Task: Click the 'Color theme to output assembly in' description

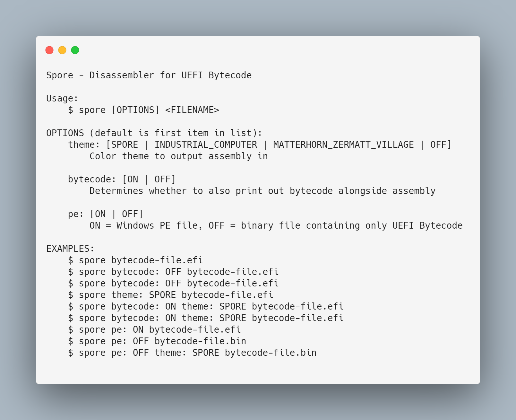Action: click(178, 156)
